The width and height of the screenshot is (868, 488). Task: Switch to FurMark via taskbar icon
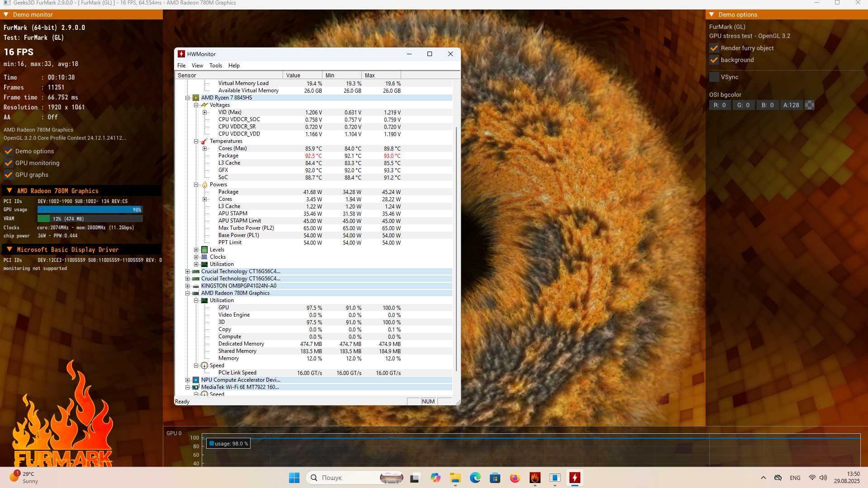[535, 478]
